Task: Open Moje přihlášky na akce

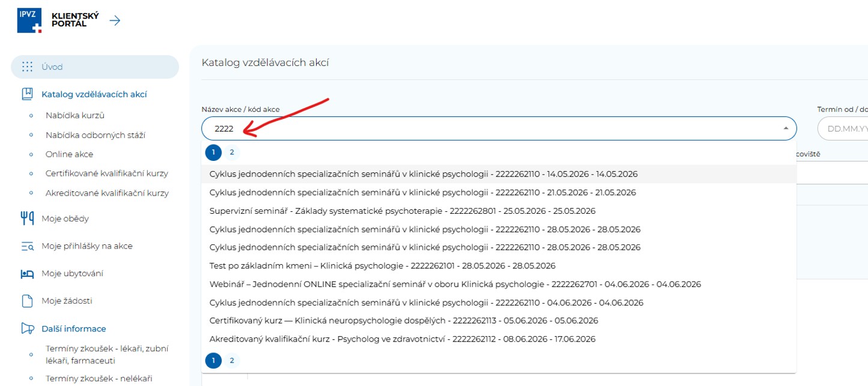Action: pyautogui.click(x=87, y=246)
